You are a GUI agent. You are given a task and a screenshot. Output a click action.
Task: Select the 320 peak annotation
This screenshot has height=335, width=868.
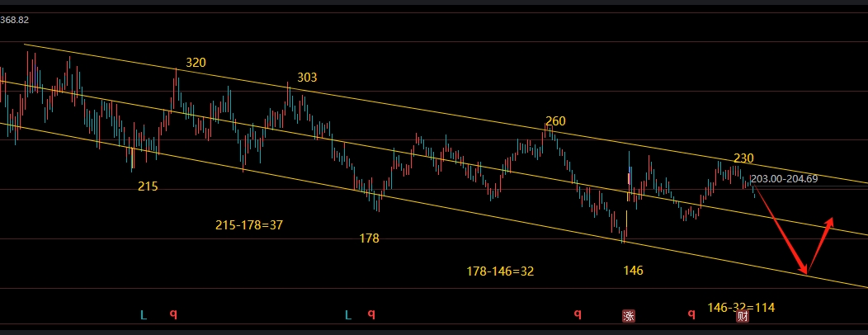pos(196,63)
